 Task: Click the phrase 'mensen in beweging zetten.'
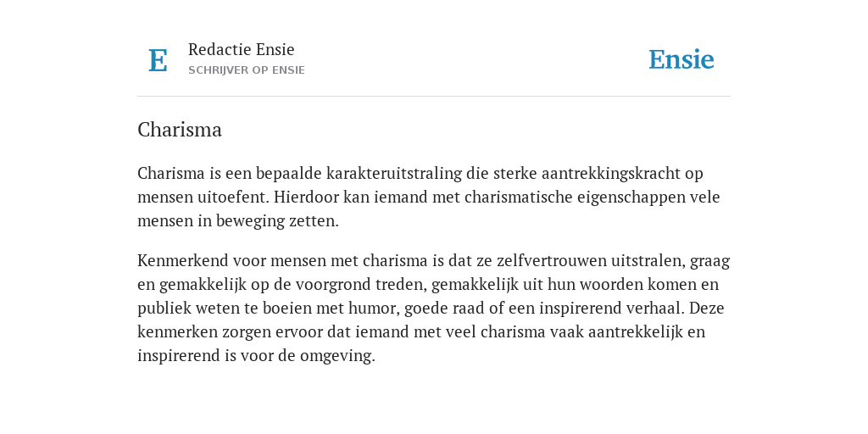[x=238, y=221]
